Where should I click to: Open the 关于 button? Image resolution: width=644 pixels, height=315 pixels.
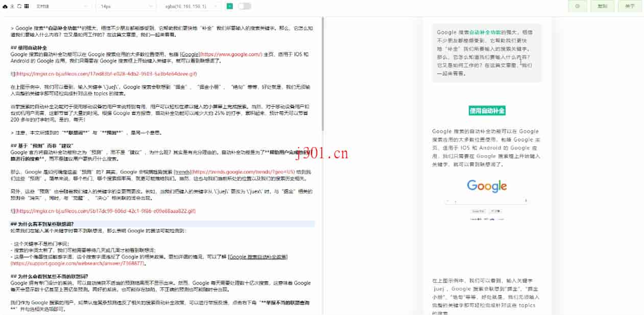(x=630, y=6)
